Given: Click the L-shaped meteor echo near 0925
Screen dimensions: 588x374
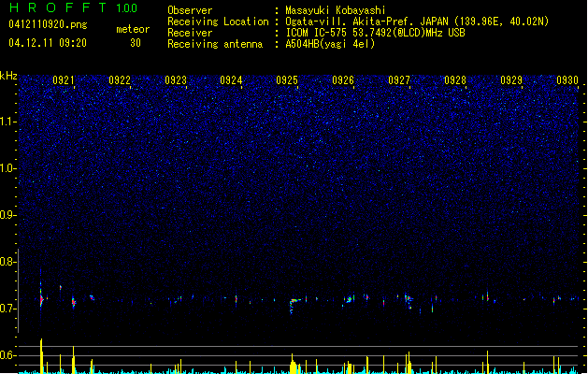Looking at the screenshot, I should 294,306.
